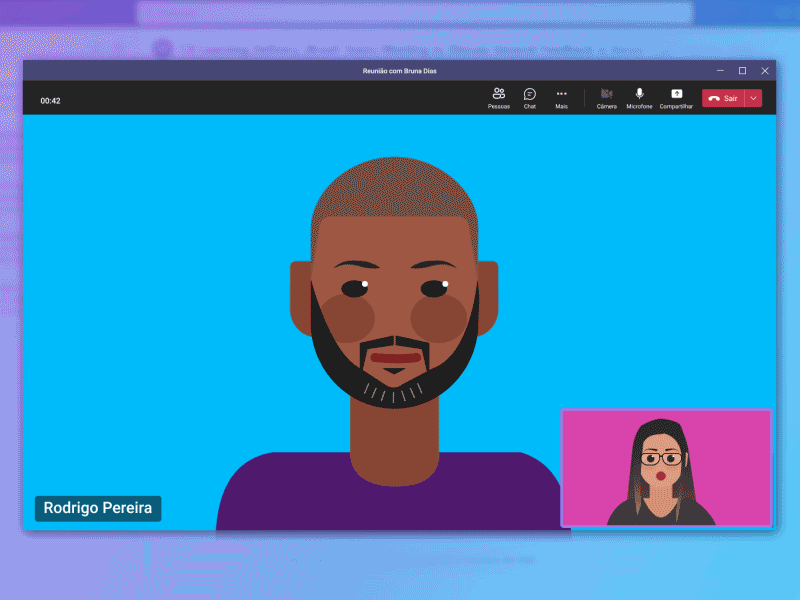The height and width of the screenshot is (600, 800).
Task: Select the Microfone icon in the toolbar
Action: tap(638, 97)
